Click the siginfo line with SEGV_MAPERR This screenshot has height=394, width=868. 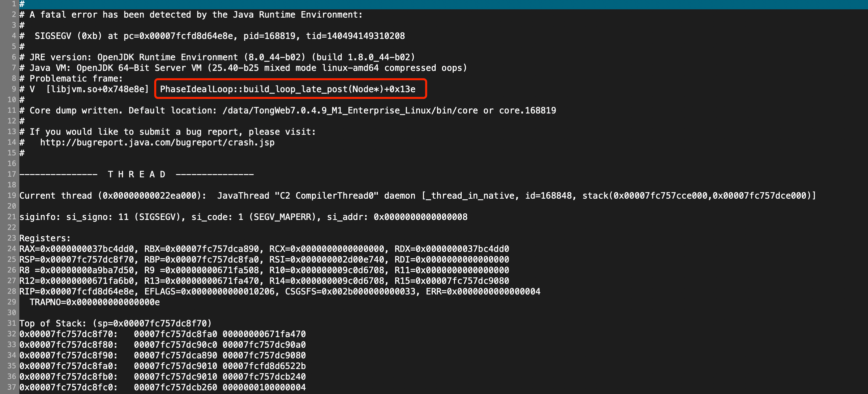point(242,217)
